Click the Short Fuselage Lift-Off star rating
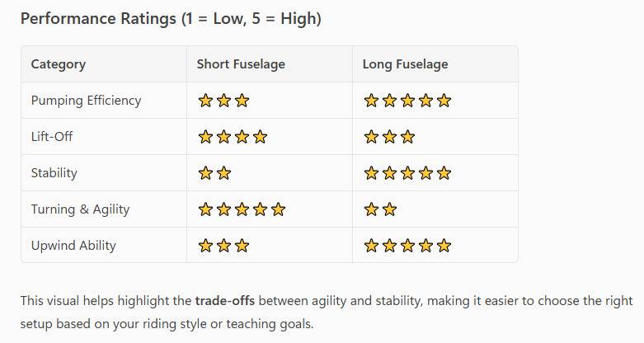This screenshot has height=343, width=644. point(233,137)
